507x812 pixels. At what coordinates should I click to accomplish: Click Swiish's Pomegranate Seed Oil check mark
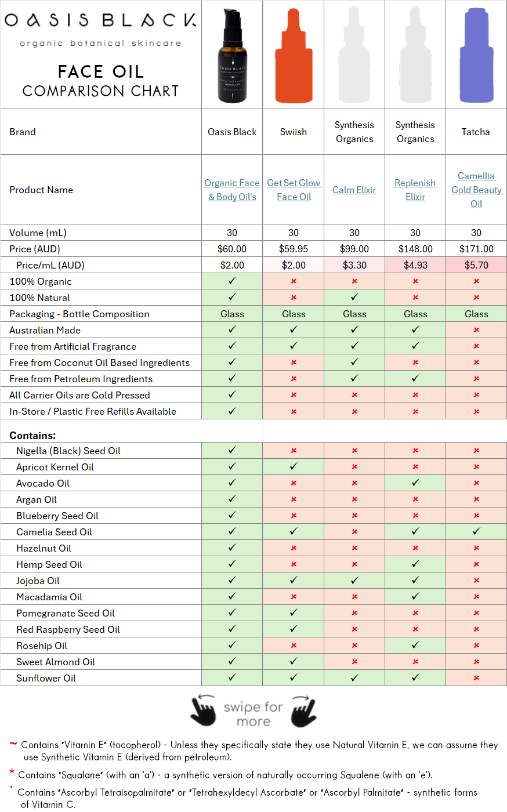[294, 612]
